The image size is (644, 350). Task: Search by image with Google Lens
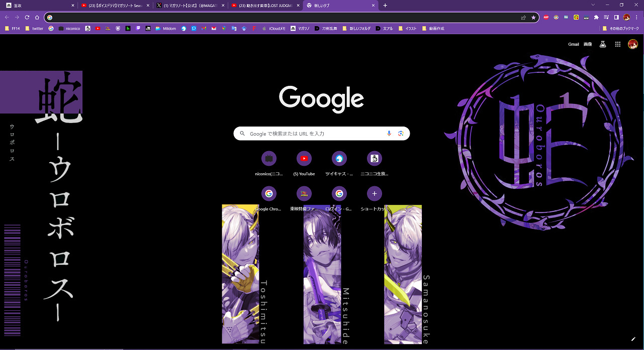[401, 133]
